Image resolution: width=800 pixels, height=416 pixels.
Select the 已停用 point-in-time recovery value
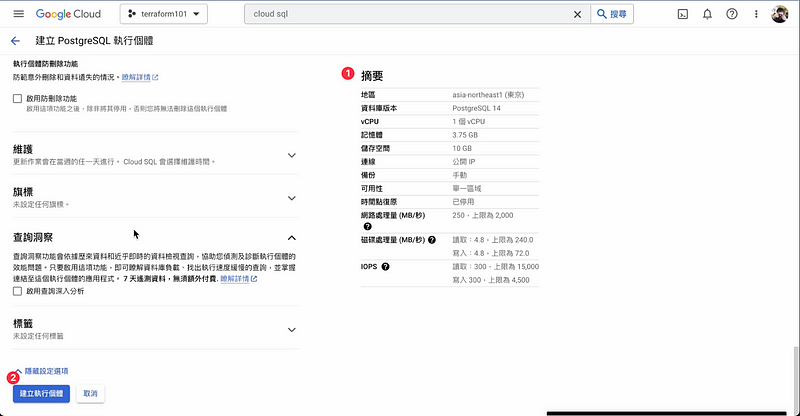463,202
